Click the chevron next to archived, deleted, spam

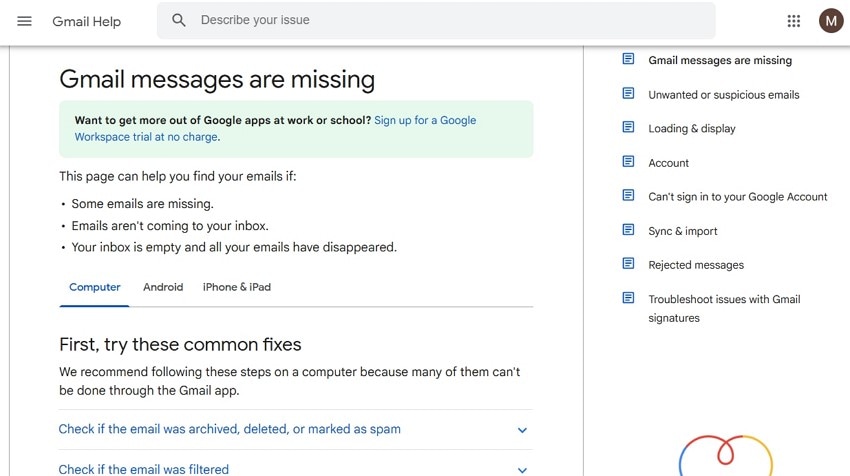tap(522, 430)
